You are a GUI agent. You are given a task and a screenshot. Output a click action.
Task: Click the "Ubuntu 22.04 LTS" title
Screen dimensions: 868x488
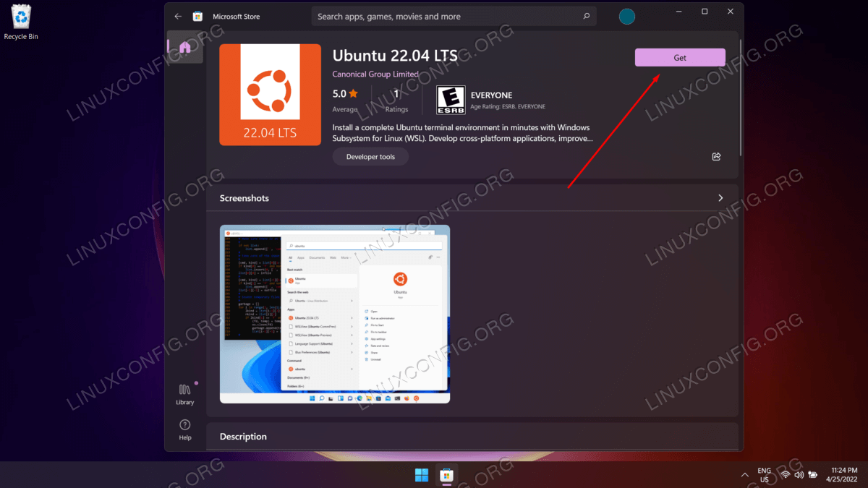click(395, 56)
